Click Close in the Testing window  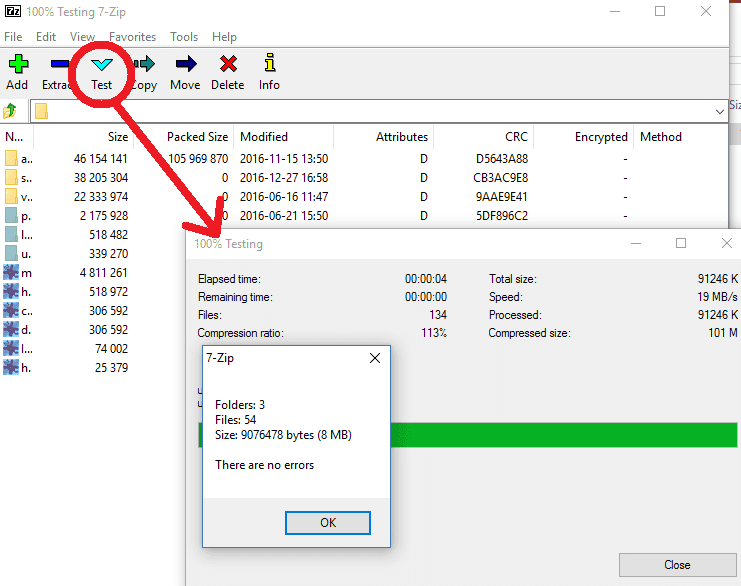pos(677,565)
